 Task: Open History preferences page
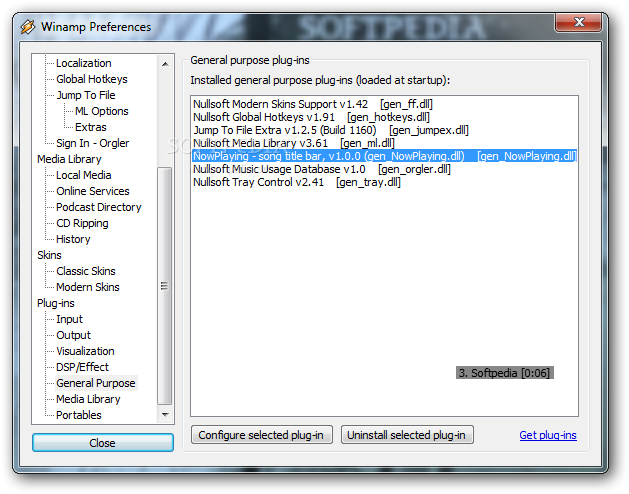pos(73,240)
